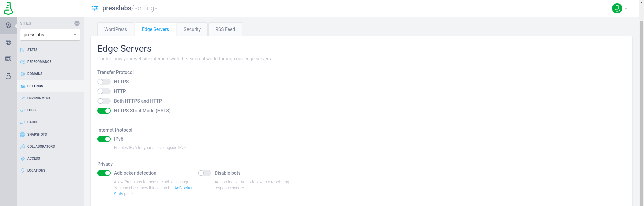Click the Performance gauge icon
644x206 pixels.
(23, 62)
